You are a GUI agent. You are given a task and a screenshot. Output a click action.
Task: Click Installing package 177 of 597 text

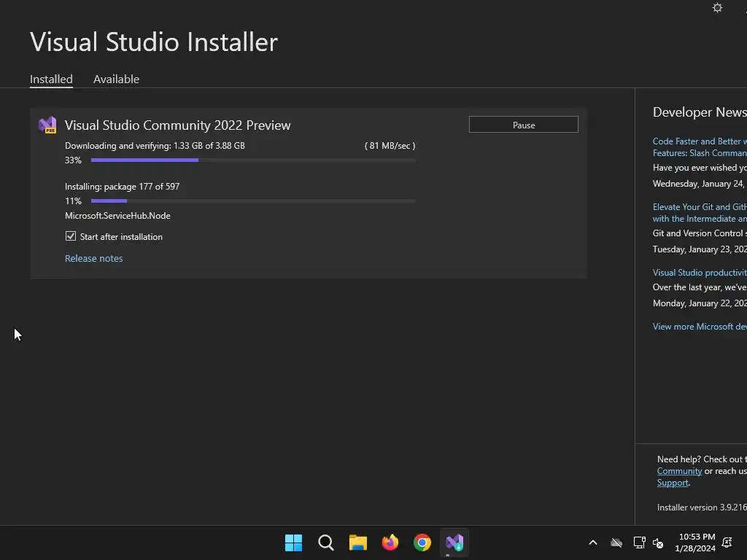pyautogui.click(x=123, y=187)
